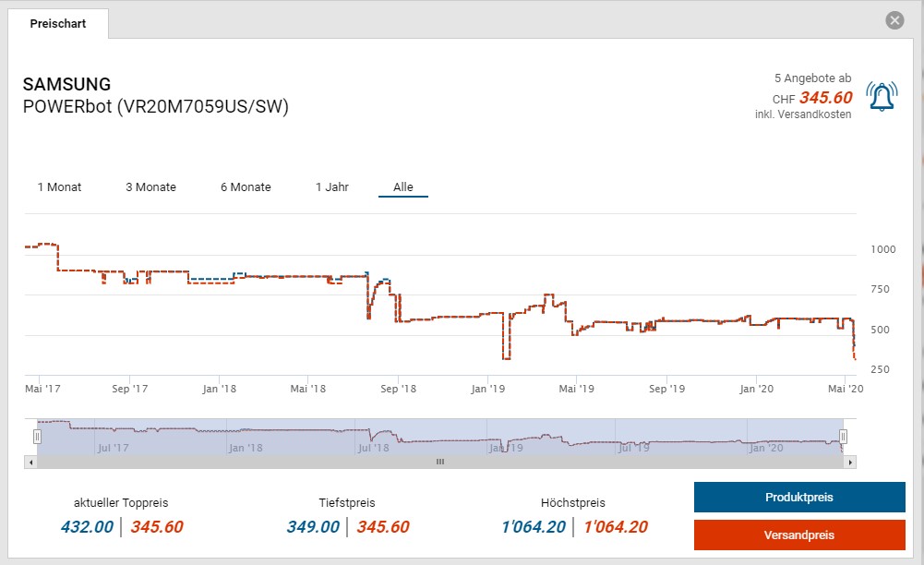
Task: Click the scrollbar grip below the navigator
Action: click(440, 462)
